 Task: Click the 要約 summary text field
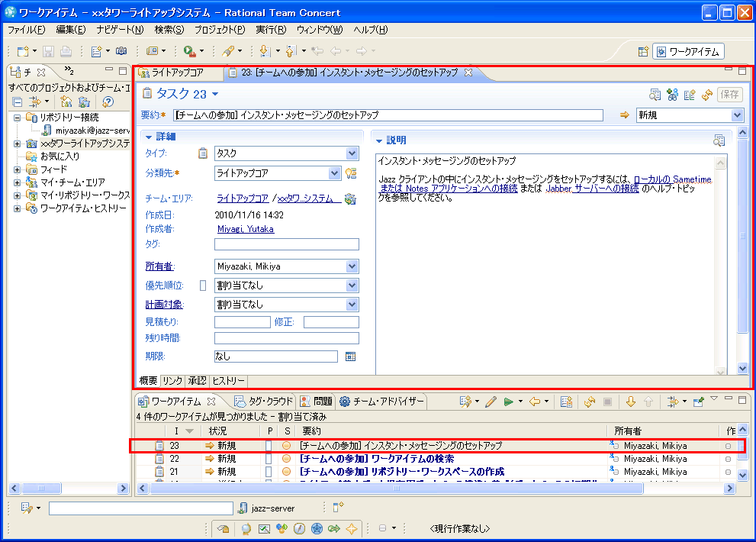(x=388, y=115)
